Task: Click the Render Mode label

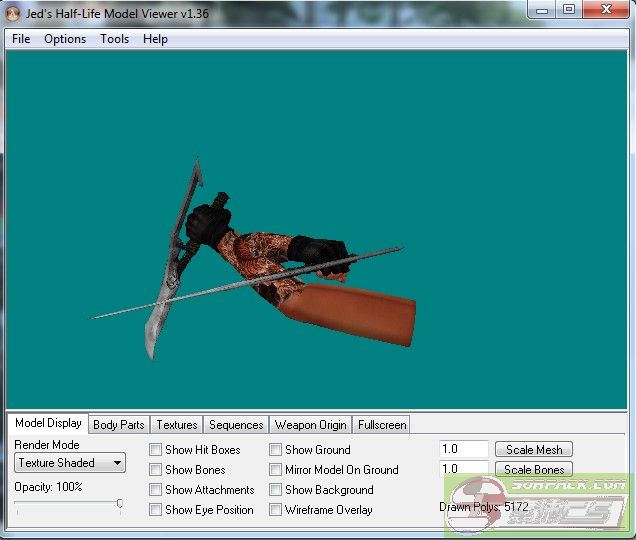Action: click(47, 445)
